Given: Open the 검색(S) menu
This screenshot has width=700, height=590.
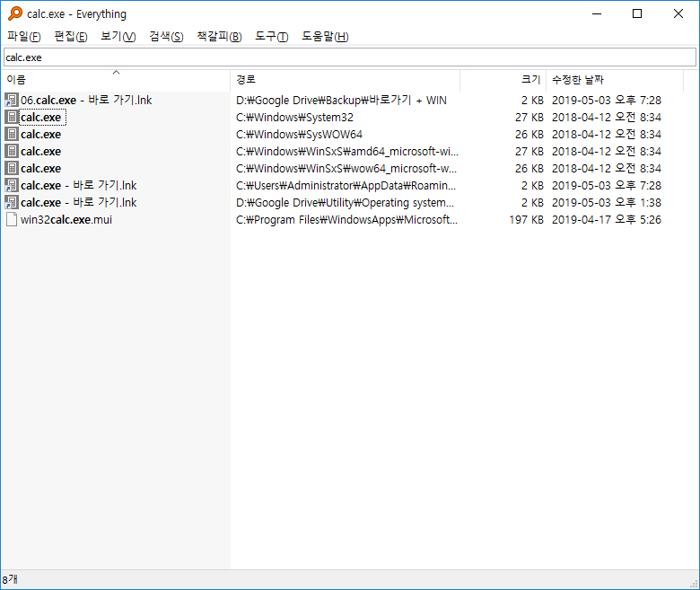Looking at the screenshot, I should [x=166, y=37].
